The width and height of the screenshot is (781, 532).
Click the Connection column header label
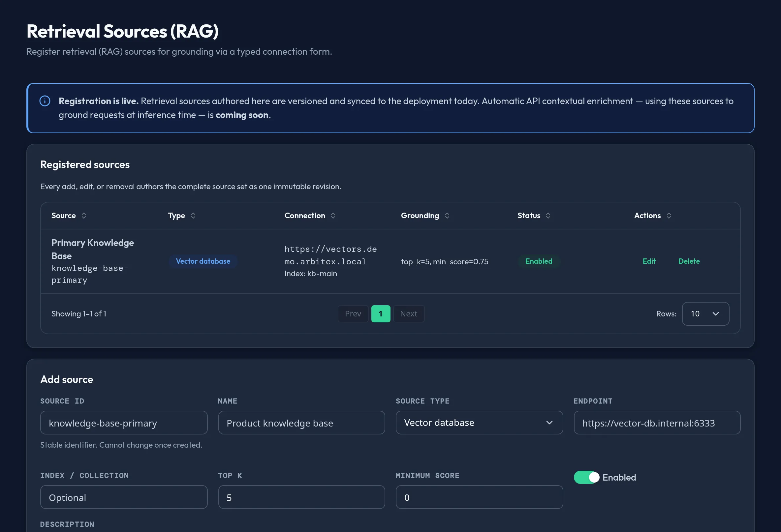click(x=305, y=216)
